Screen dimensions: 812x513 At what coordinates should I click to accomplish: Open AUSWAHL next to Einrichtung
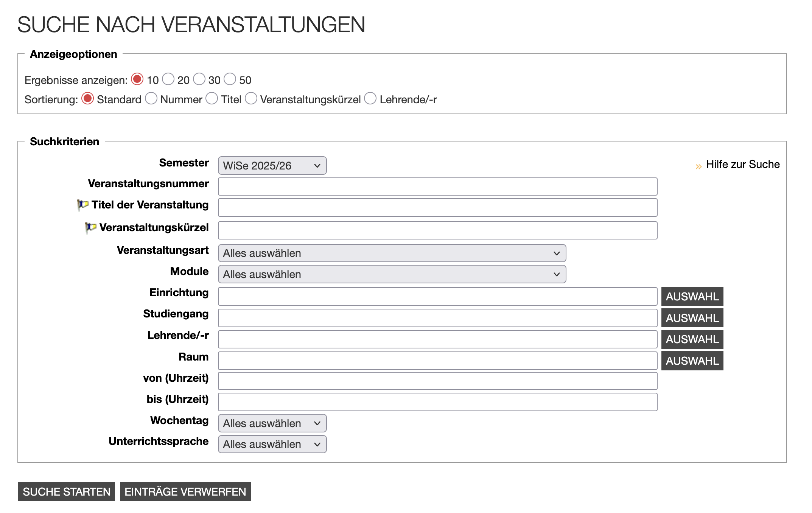[x=692, y=297]
